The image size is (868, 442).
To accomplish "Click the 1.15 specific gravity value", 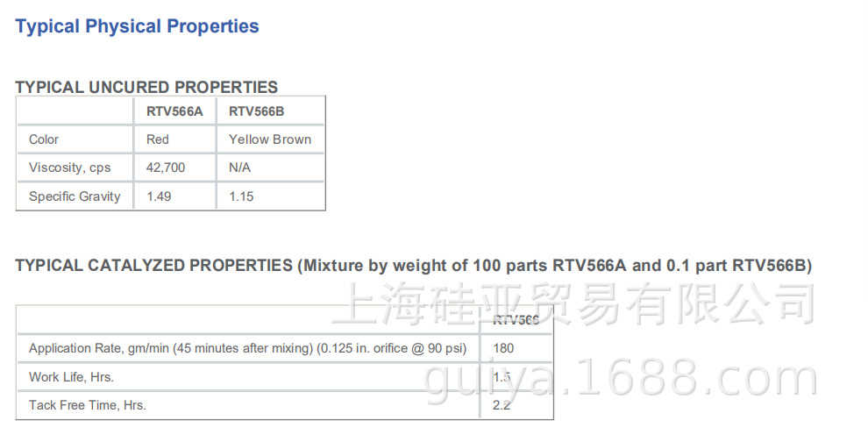I will tap(241, 196).
